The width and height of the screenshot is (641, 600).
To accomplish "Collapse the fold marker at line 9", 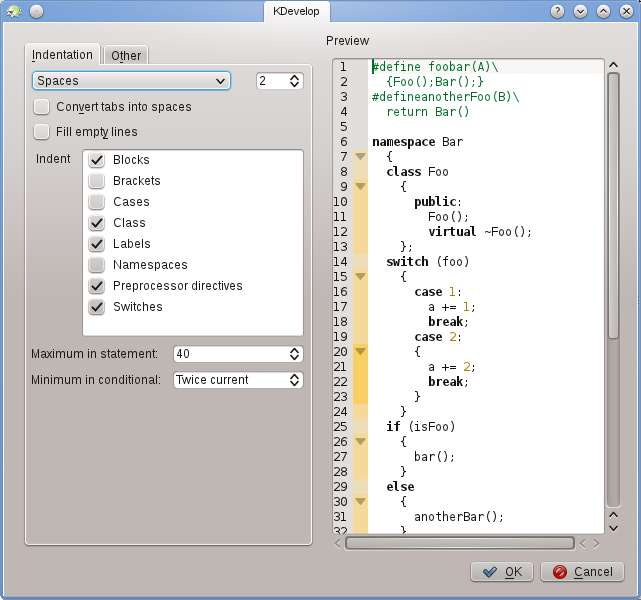I will [x=360, y=187].
